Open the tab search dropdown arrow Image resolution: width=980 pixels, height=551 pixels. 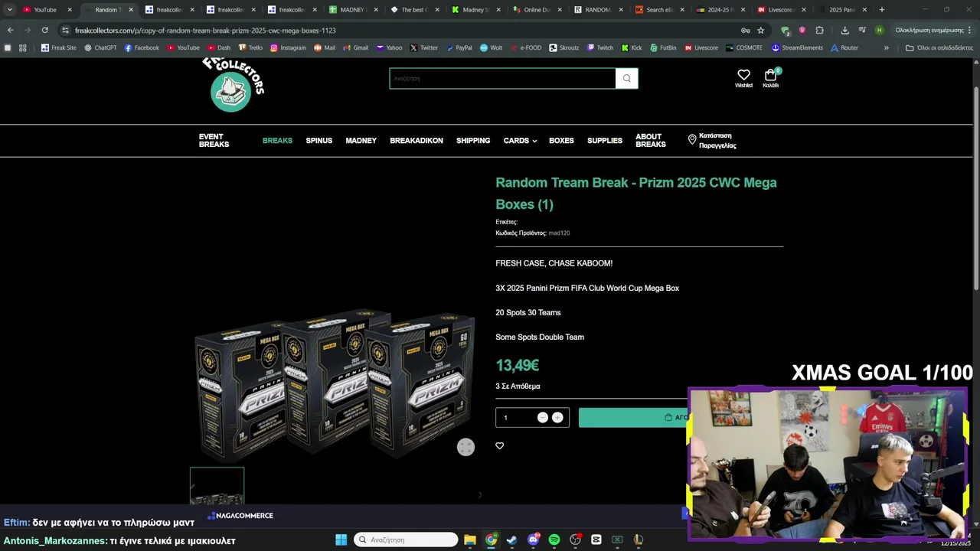(x=9, y=10)
